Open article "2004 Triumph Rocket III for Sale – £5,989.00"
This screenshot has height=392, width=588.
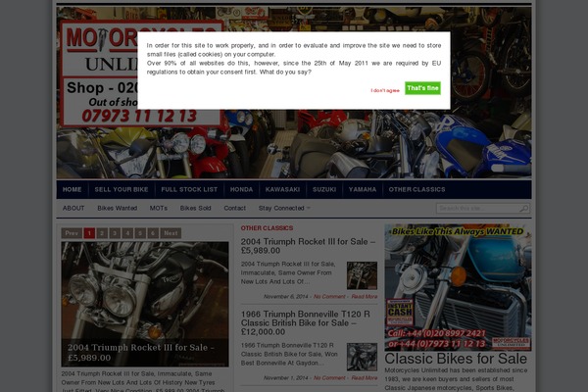click(x=308, y=246)
